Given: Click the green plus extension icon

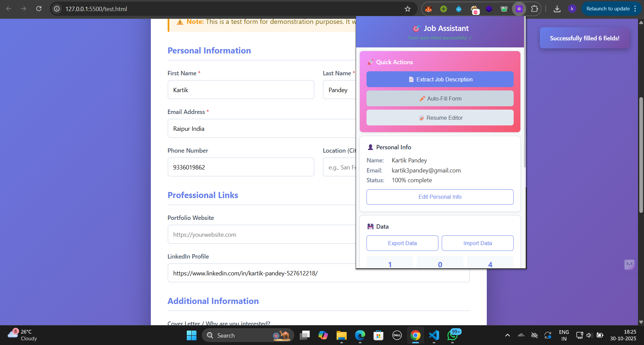Looking at the screenshot, I should click(443, 9).
